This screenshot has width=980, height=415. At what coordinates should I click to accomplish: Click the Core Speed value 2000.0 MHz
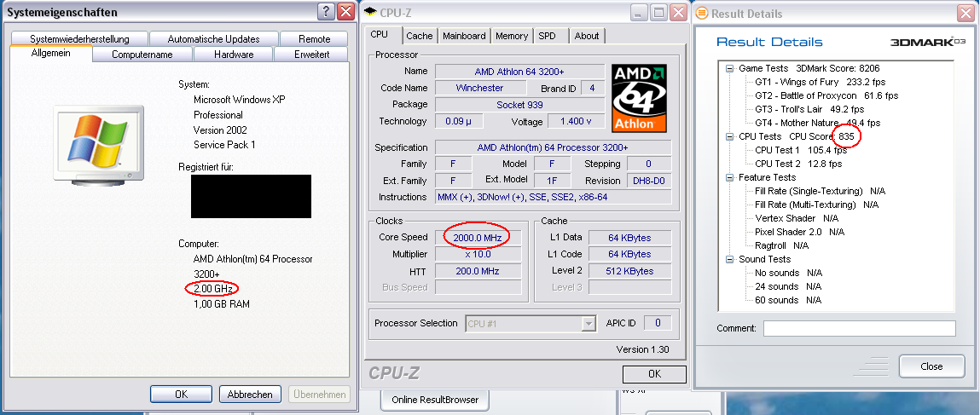478,237
